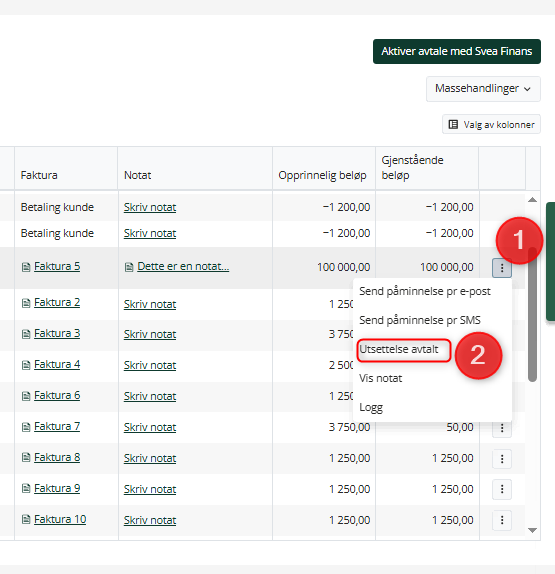555x574 pixels.
Task: Open three-dot menu for Faktura 8 row
Action: 502,458
